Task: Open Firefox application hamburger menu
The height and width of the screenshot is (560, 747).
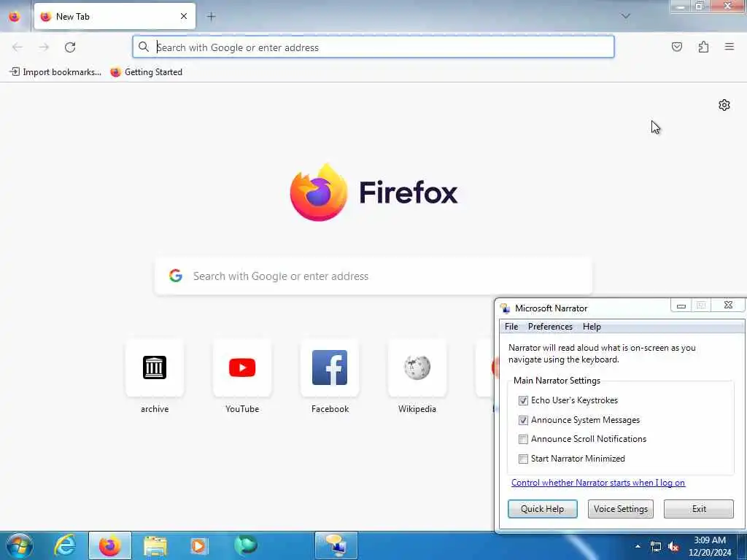Action: coord(729,47)
